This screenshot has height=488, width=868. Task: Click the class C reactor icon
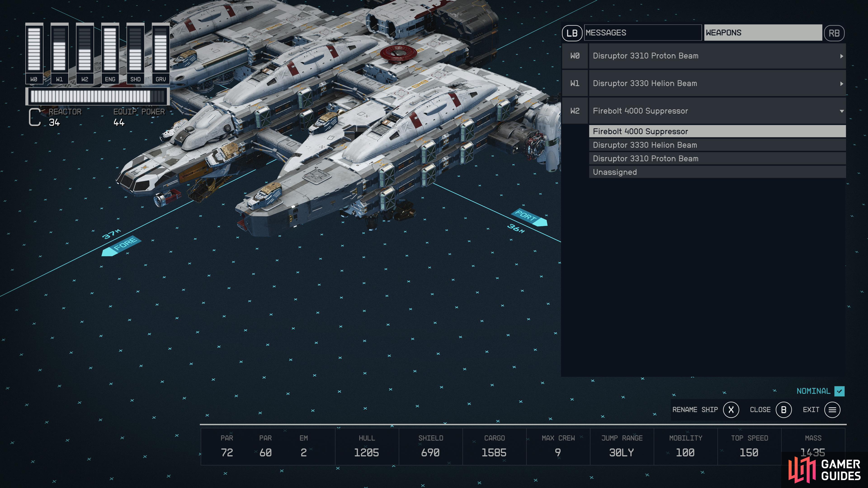(x=34, y=117)
